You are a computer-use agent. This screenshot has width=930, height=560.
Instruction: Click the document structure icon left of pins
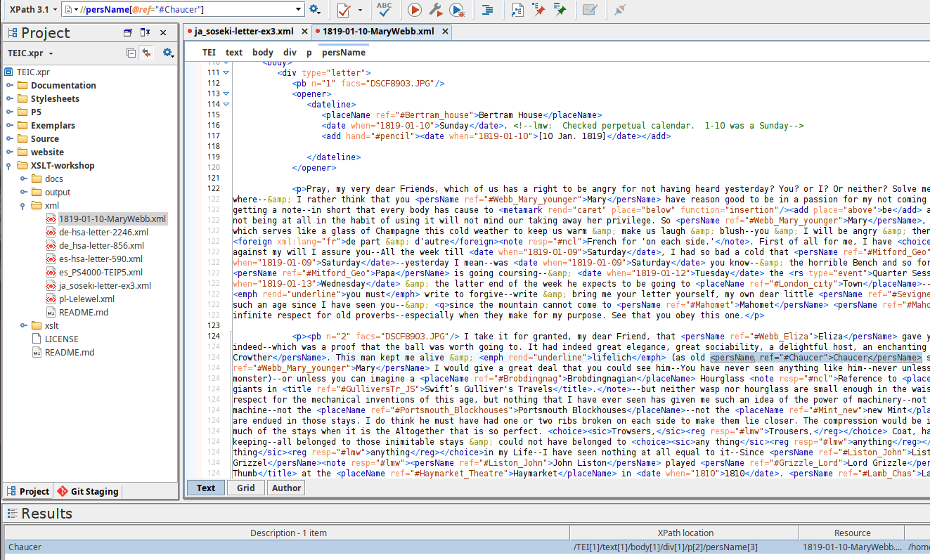point(517,10)
